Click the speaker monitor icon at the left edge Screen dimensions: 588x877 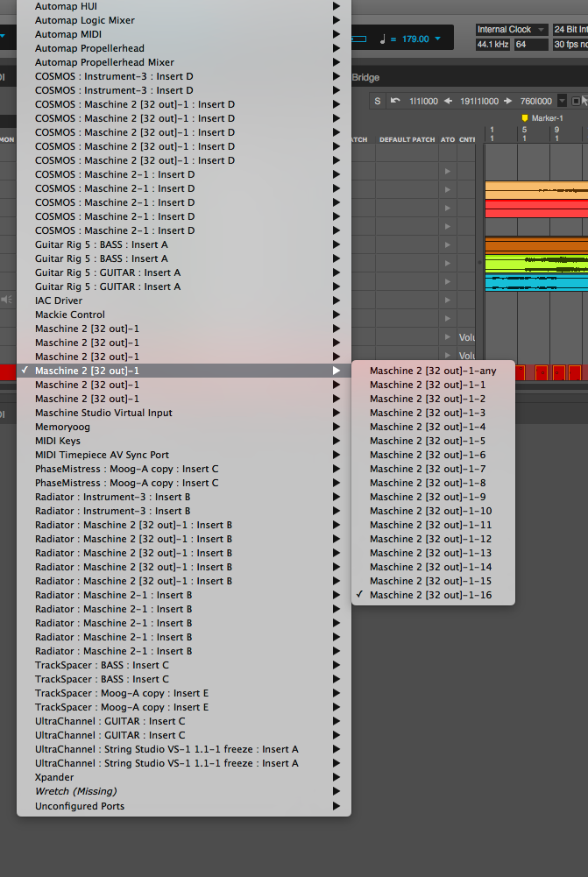(6, 300)
